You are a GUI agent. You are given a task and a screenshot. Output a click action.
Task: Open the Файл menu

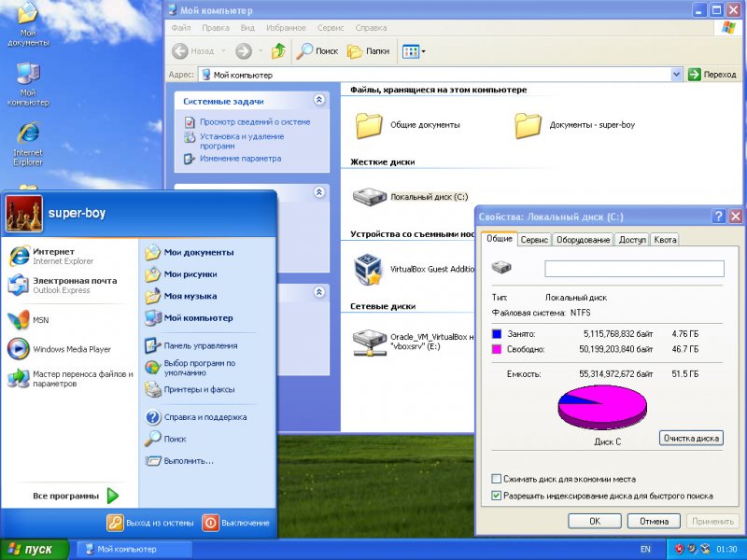pos(181,28)
